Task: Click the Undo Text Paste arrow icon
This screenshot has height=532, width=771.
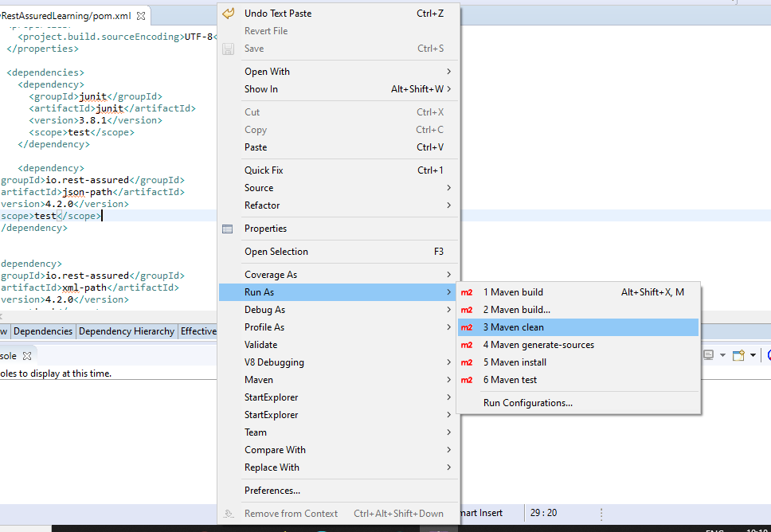Action: [x=228, y=14]
